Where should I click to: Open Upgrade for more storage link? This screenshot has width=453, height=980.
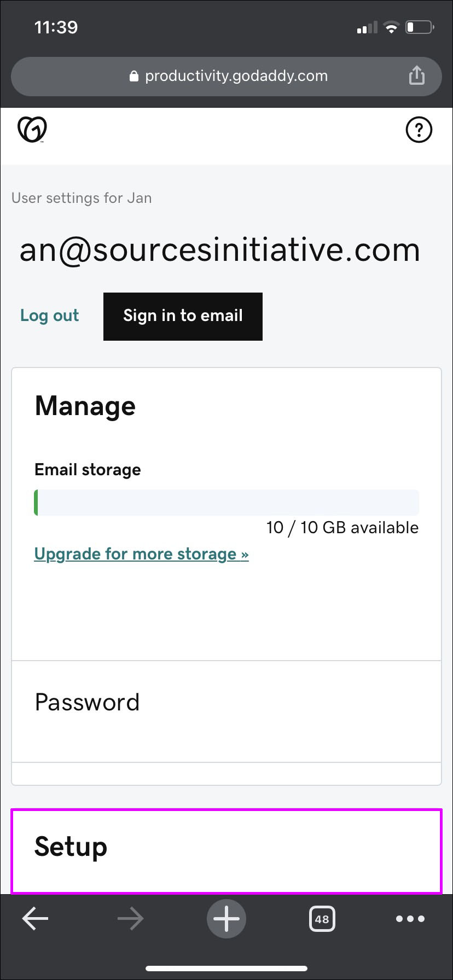pyautogui.click(x=141, y=554)
